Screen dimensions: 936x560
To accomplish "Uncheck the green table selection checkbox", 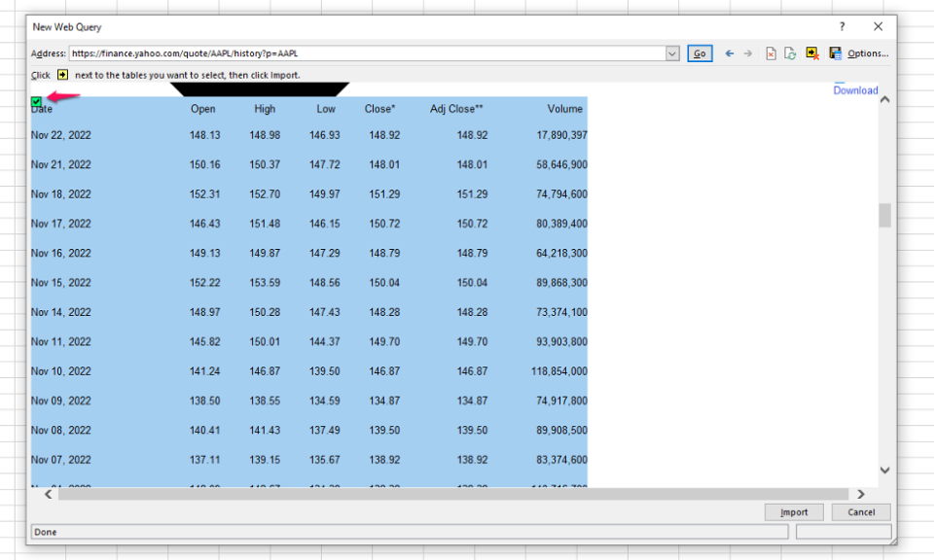I will click(37, 101).
